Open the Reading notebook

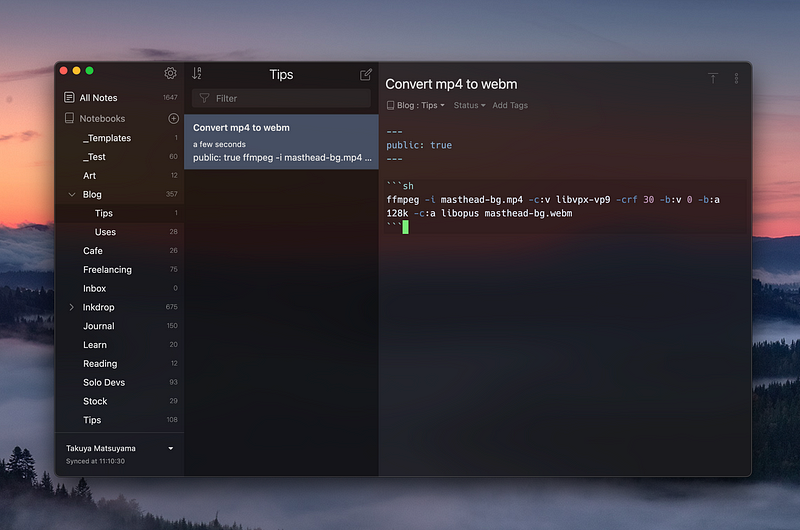[119, 364]
